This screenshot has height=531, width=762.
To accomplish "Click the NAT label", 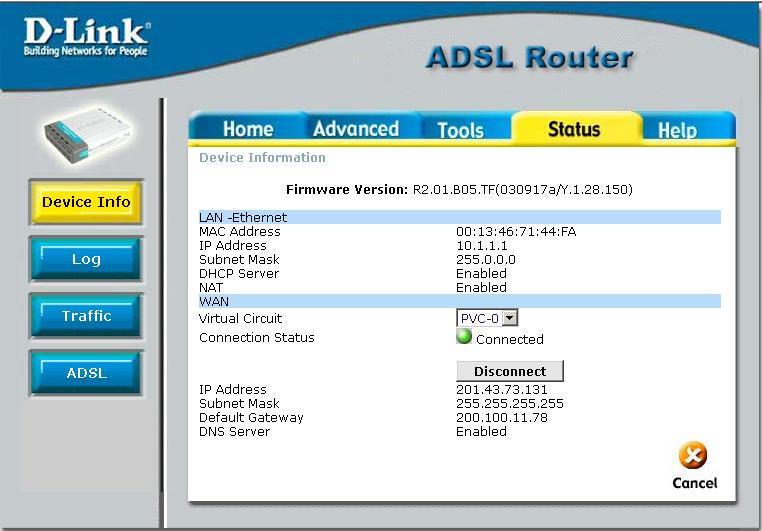I will pyautogui.click(x=211, y=288).
